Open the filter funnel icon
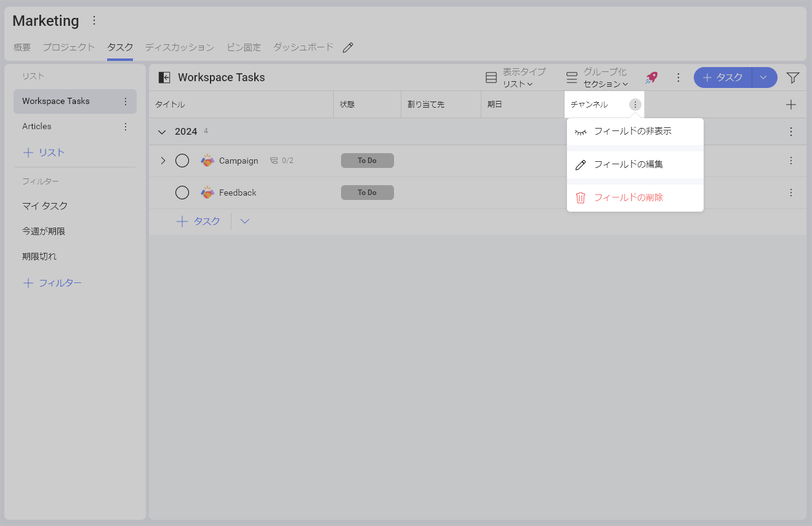 (793, 78)
